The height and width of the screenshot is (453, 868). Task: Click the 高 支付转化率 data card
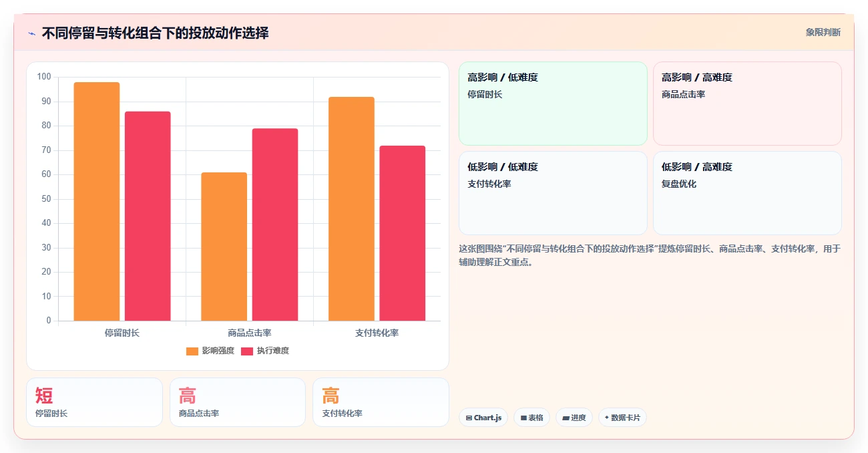(381, 402)
